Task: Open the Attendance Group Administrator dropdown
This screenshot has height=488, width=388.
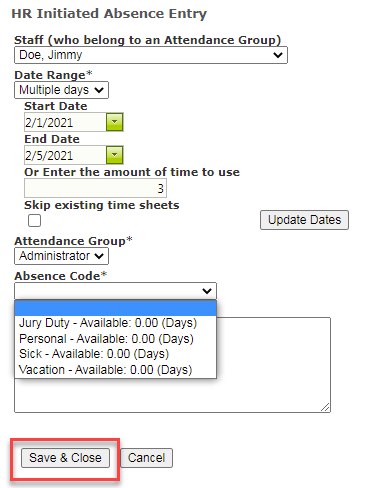Action: (x=61, y=256)
